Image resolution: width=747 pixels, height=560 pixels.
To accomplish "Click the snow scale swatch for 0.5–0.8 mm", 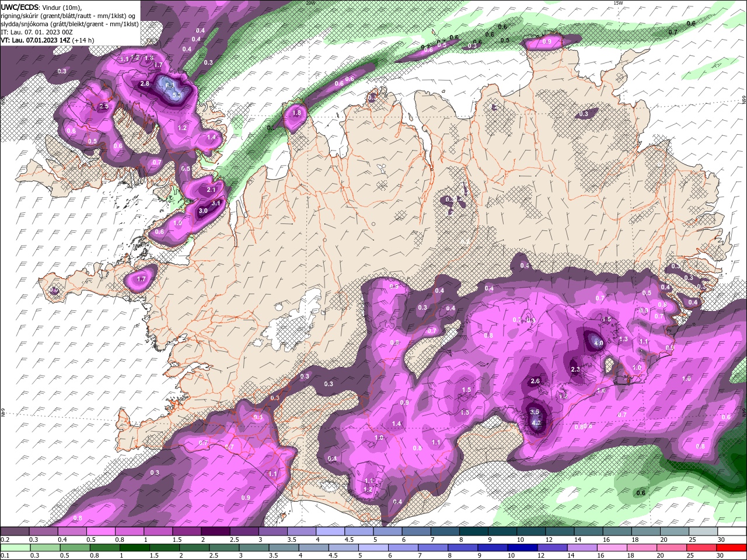I will click(x=100, y=531).
